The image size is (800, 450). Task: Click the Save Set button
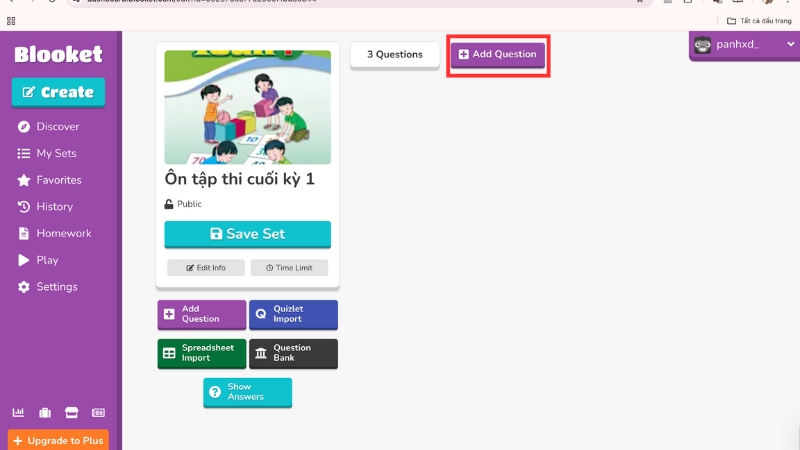[247, 234]
